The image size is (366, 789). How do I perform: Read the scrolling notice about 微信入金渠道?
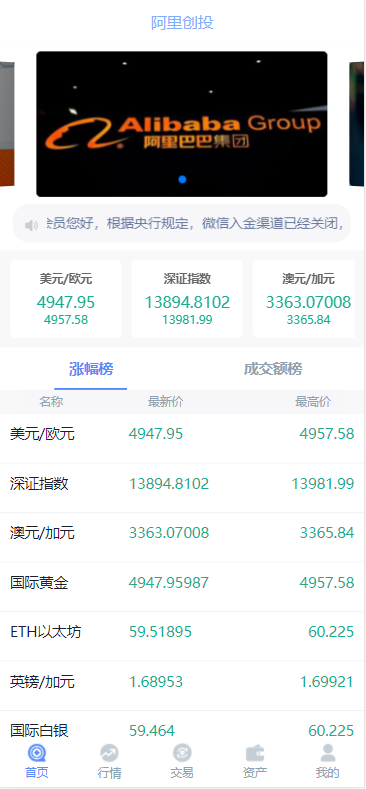point(196,224)
